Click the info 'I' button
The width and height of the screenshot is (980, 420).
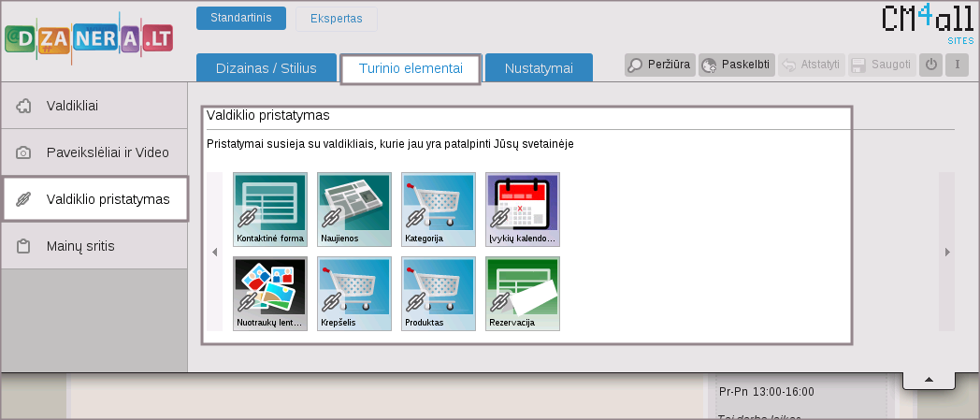pos(956,65)
